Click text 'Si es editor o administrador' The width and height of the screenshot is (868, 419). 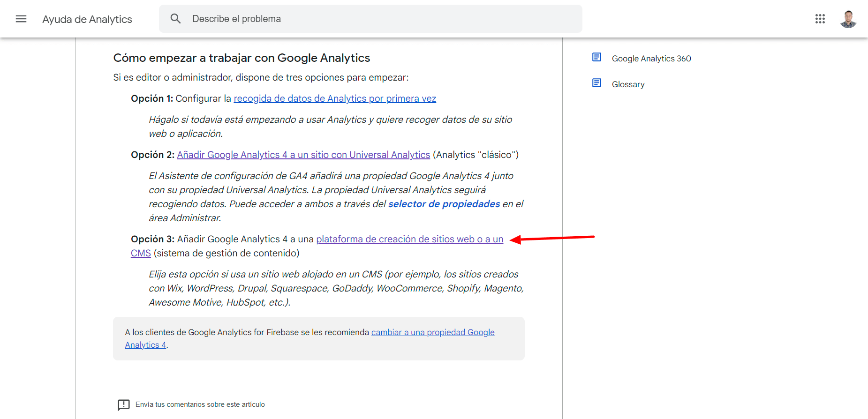[172, 77]
